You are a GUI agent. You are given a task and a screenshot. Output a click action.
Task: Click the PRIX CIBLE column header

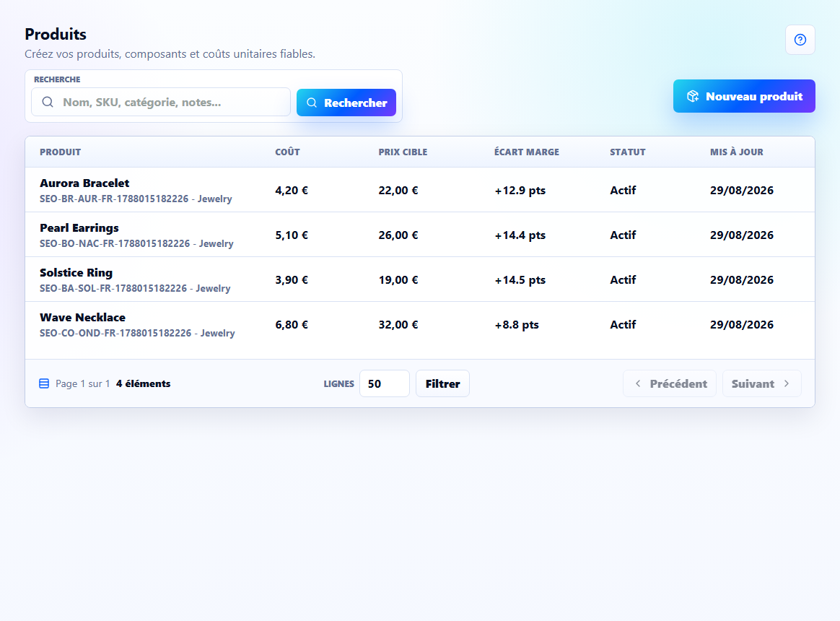coord(403,152)
